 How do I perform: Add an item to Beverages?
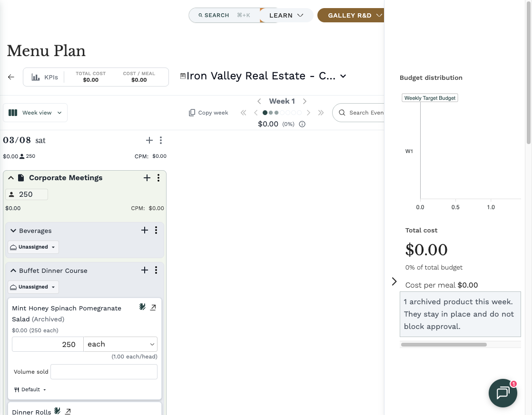tap(145, 230)
